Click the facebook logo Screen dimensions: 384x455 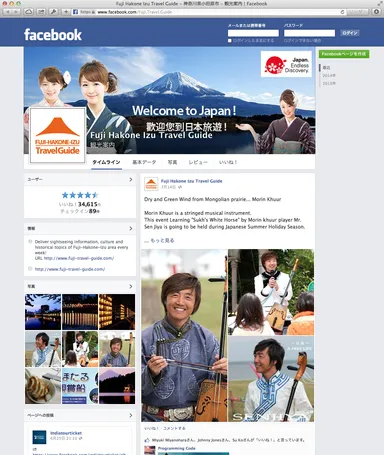[x=53, y=35]
